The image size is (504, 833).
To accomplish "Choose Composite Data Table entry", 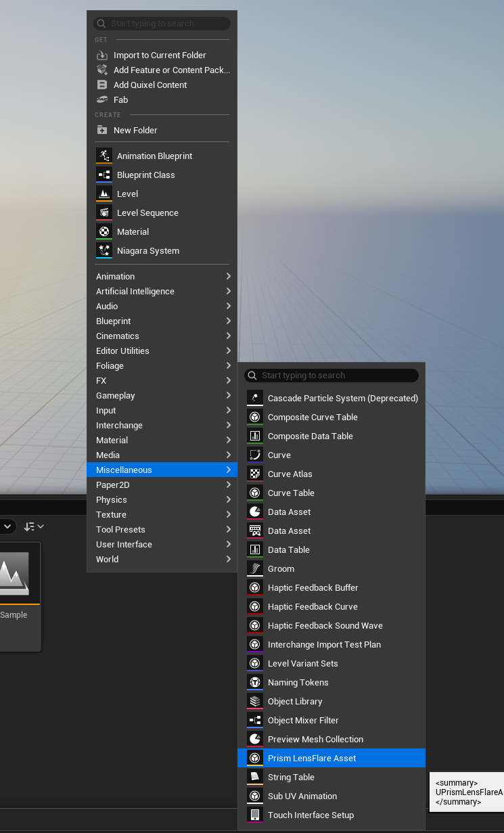I will (x=310, y=436).
